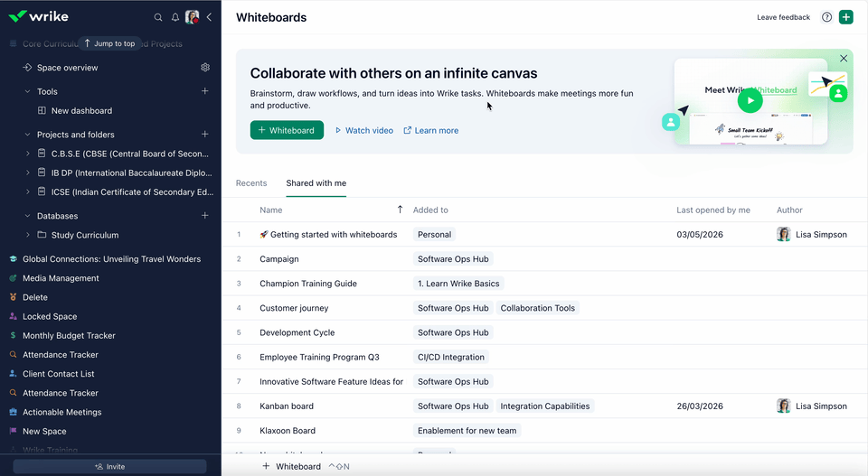
Task: Click the Actionable Meetings space icon
Action: coord(14,412)
